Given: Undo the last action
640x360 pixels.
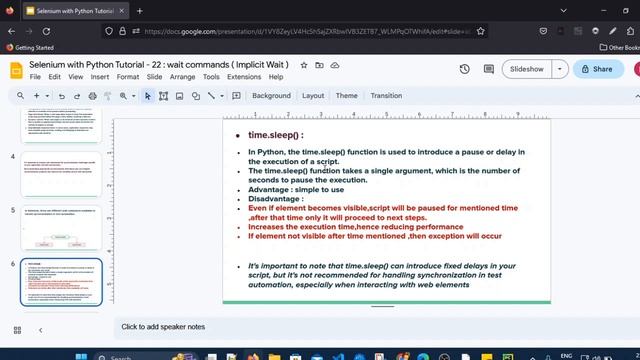Looking at the screenshot, I should tap(62, 96).
